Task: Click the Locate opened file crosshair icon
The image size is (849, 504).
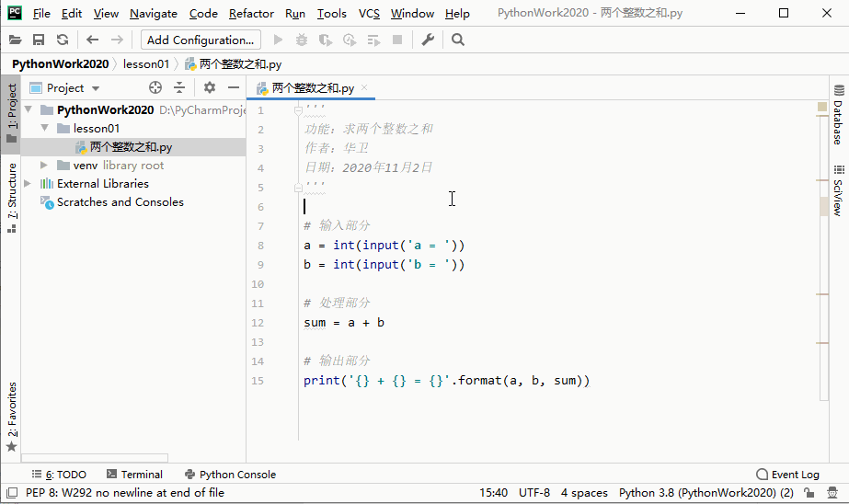Action: tap(155, 87)
